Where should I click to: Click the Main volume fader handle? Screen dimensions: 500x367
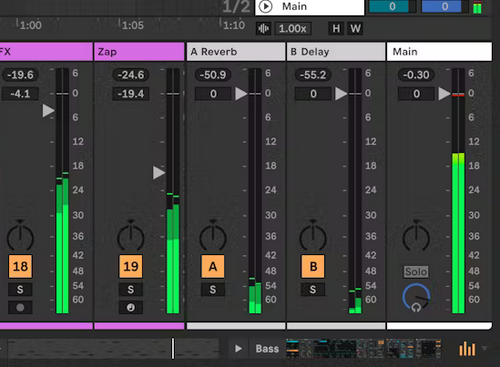click(444, 94)
